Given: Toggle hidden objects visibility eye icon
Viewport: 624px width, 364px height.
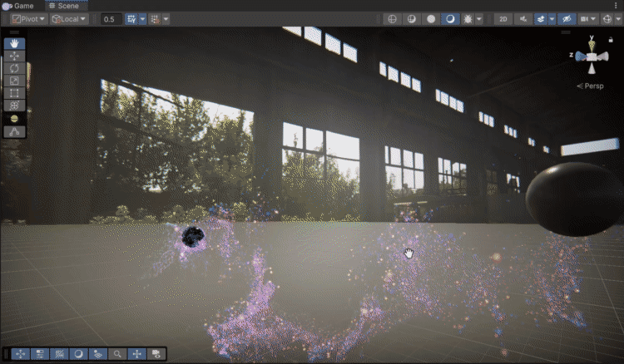Looking at the screenshot, I should tap(567, 18).
